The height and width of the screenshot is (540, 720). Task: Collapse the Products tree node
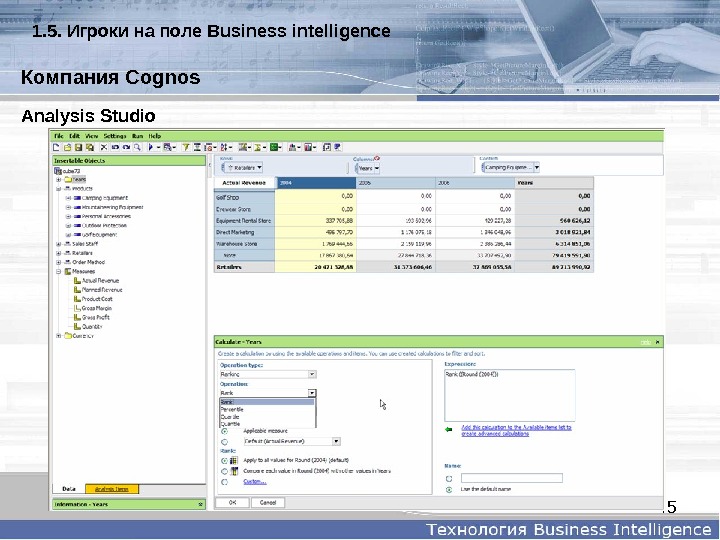(59, 189)
